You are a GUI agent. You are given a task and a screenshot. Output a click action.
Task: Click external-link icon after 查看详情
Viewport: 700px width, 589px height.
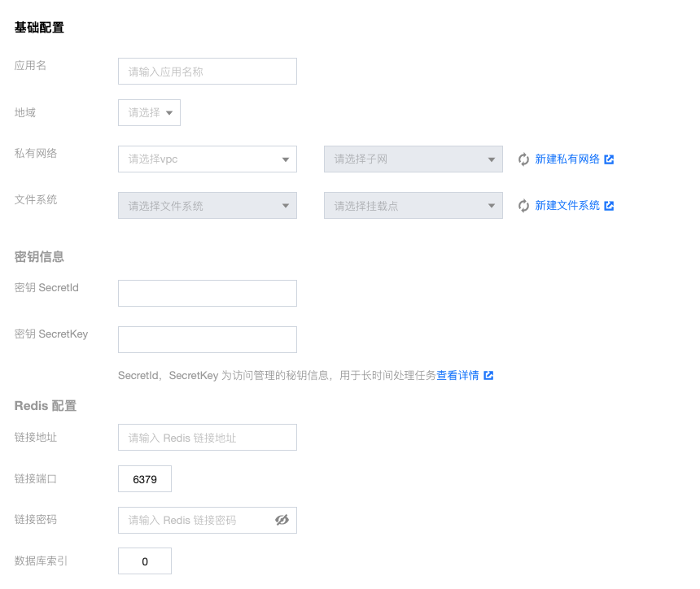489,375
